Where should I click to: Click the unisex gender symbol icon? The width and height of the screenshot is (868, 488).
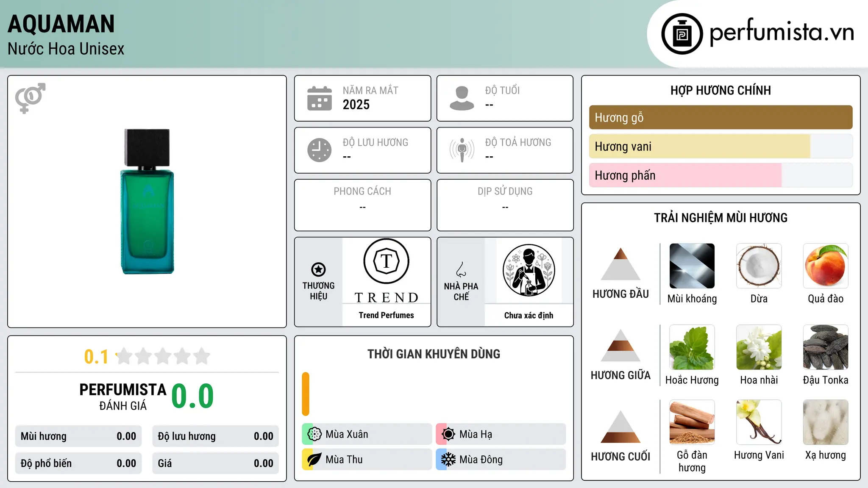pyautogui.click(x=30, y=98)
